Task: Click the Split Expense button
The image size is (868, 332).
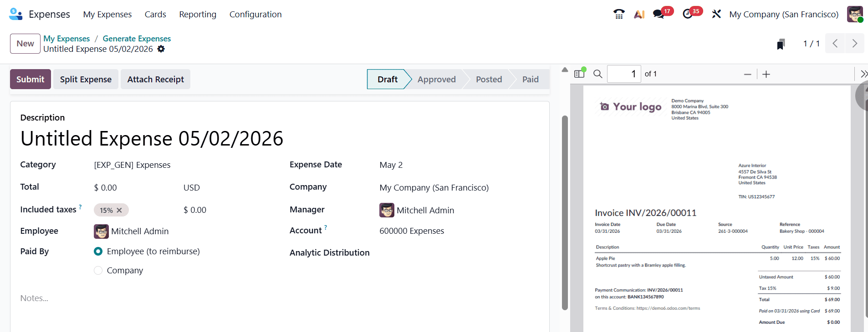Action: (86, 79)
